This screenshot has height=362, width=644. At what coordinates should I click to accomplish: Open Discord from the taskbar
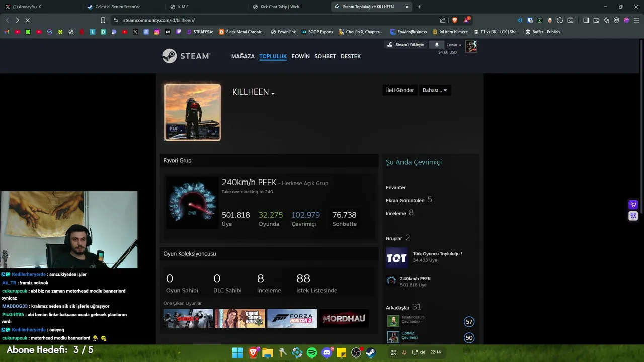tap(327, 352)
